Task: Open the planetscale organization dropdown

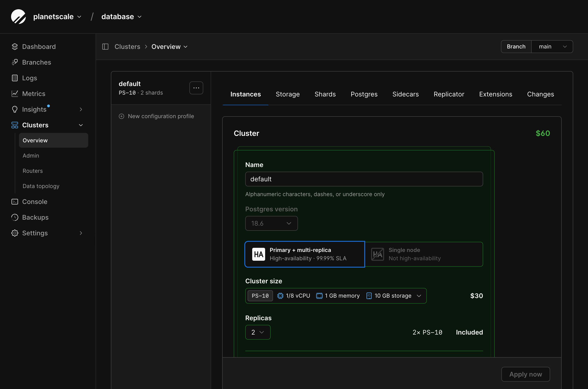Action: (x=57, y=17)
